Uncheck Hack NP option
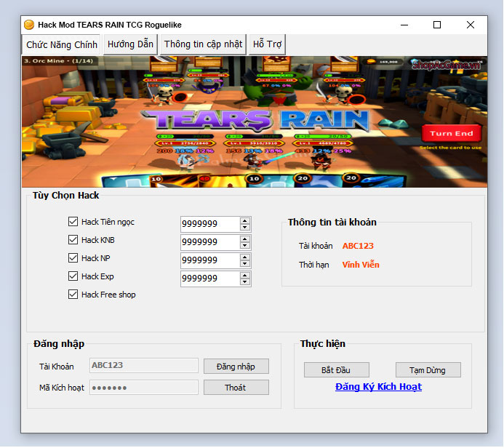 [73, 258]
